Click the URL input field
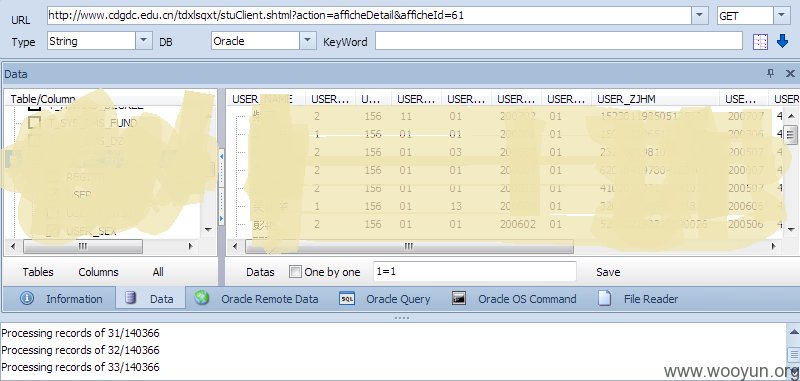 click(x=369, y=16)
